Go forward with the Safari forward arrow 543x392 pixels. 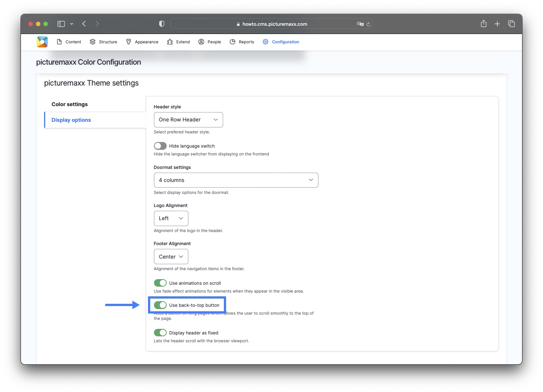tap(97, 24)
